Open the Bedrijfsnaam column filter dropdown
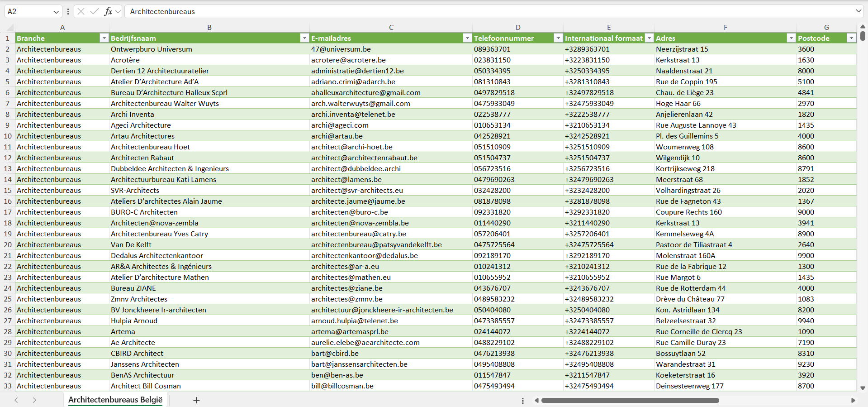Screen dimensions: 868x407 click(304, 38)
